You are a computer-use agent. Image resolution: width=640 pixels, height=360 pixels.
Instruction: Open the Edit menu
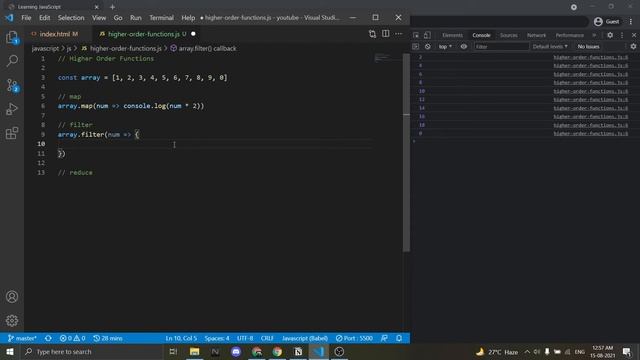(44, 18)
